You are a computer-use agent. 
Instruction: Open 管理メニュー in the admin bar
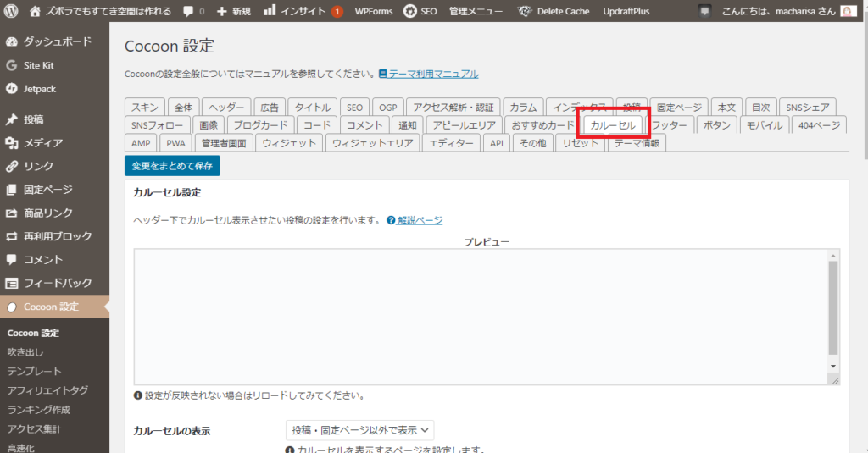tap(476, 11)
